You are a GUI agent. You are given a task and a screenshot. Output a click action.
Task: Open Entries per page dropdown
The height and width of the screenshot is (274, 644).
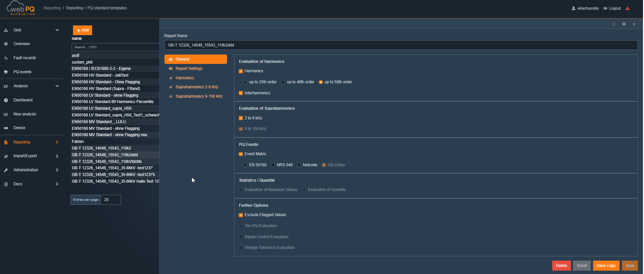coord(111,200)
